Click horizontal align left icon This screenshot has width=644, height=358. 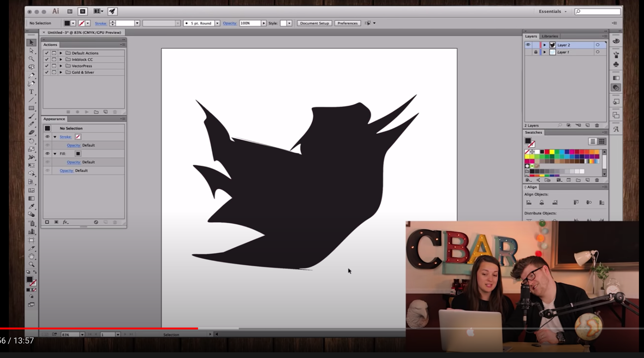click(529, 202)
